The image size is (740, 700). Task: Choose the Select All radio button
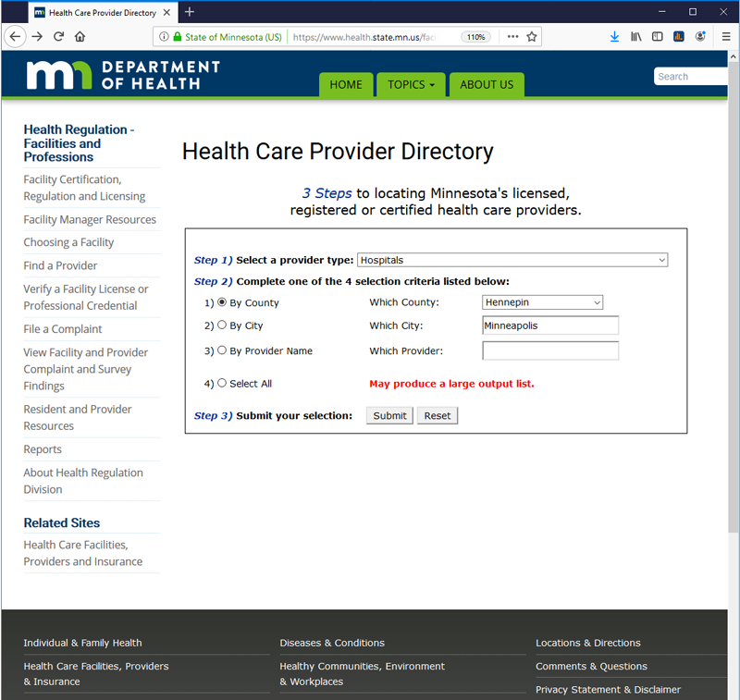point(222,383)
